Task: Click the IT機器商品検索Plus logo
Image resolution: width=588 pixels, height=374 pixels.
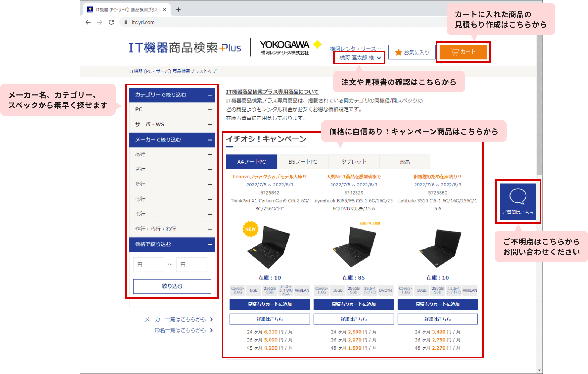Action: [x=185, y=48]
